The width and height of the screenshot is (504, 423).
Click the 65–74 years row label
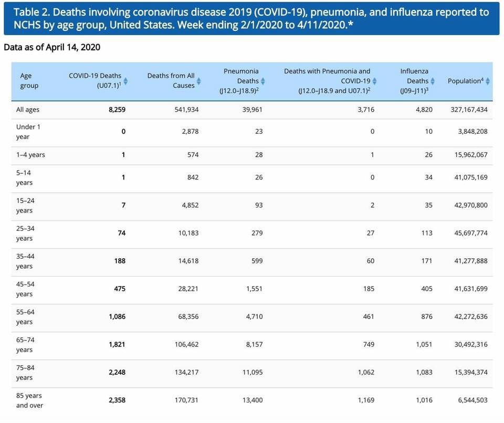pyautogui.click(x=25, y=345)
